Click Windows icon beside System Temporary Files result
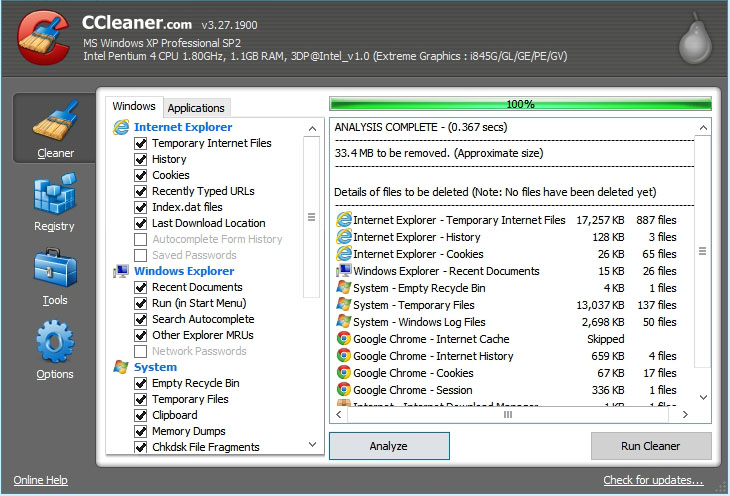Image resolution: width=730 pixels, height=496 pixels. (344, 305)
